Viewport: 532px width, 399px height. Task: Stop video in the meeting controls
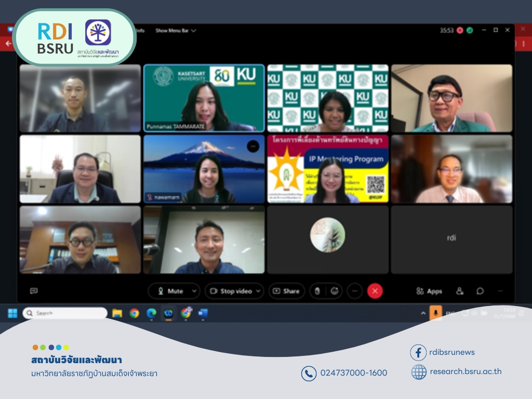(231, 291)
